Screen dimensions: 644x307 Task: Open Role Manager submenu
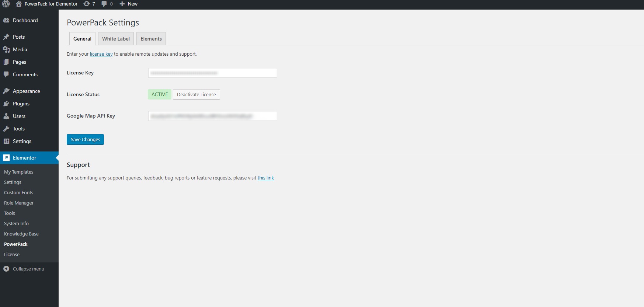pyautogui.click(x=19, y=203)
